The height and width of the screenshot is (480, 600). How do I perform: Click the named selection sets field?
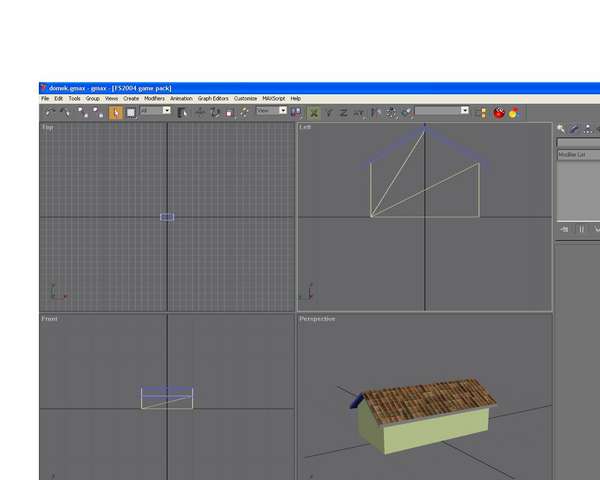441,111
